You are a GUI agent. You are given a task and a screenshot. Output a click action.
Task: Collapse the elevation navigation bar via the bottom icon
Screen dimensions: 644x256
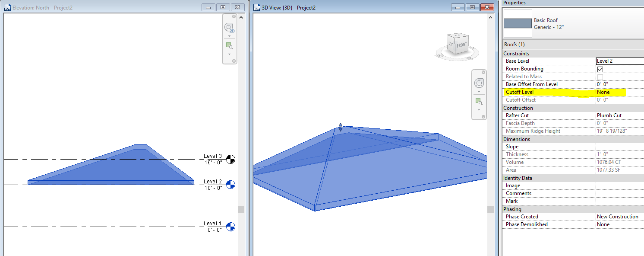(234, 61)
